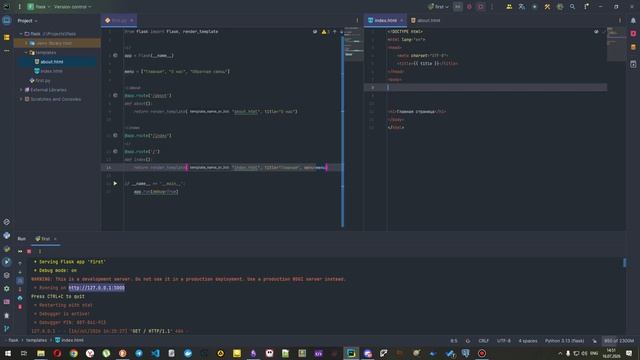Open Notifications bell icon
This screenshot has width=640, height=360.
(x=633, y=20)
